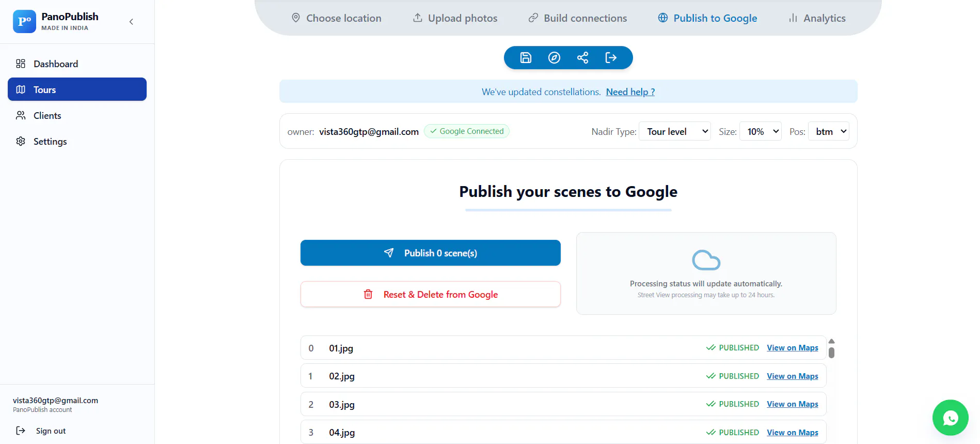Click the globe icon beside Publish to Google
The image size is (980, 444).
click(663, 18)
